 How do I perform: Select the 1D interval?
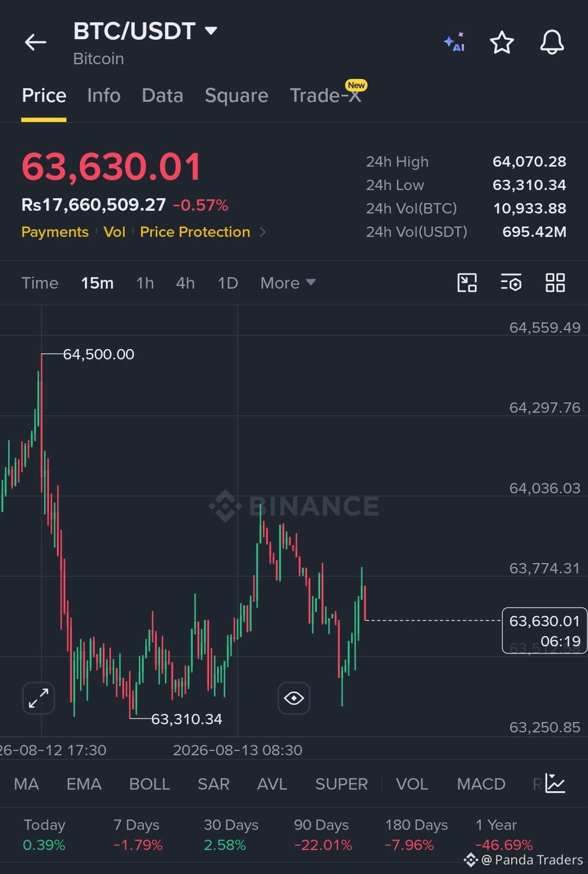(228, 283)
